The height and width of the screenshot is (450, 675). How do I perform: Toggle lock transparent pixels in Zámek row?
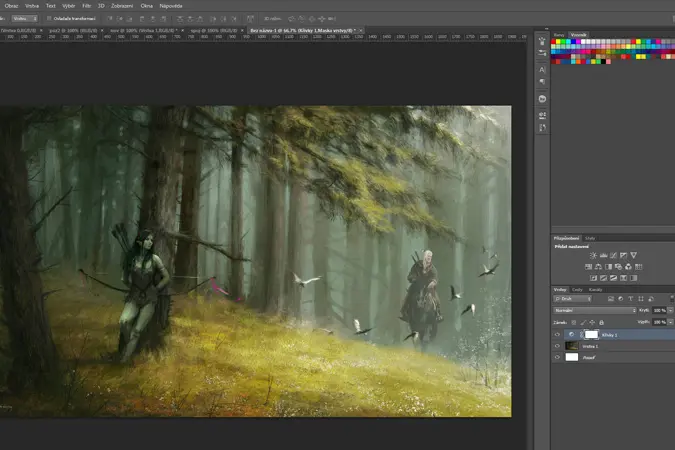click(x=574, y=323)
